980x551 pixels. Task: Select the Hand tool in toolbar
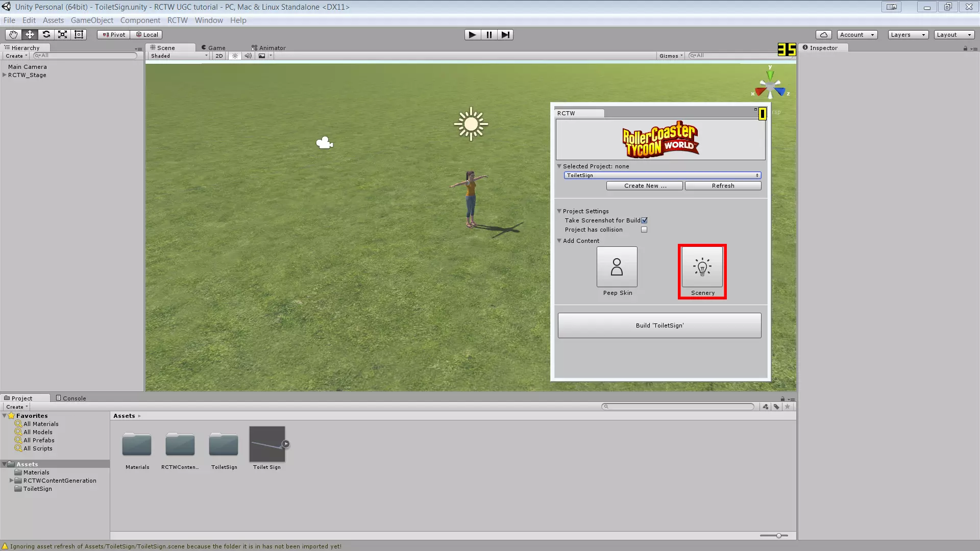pyautogui.click(x=13, y=35)
